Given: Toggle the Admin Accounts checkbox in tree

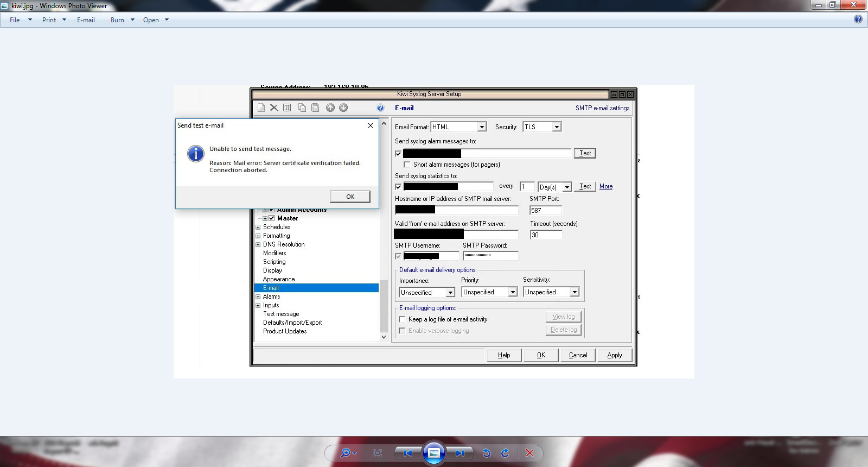Looking at the screenshot, I should [272, 210].
